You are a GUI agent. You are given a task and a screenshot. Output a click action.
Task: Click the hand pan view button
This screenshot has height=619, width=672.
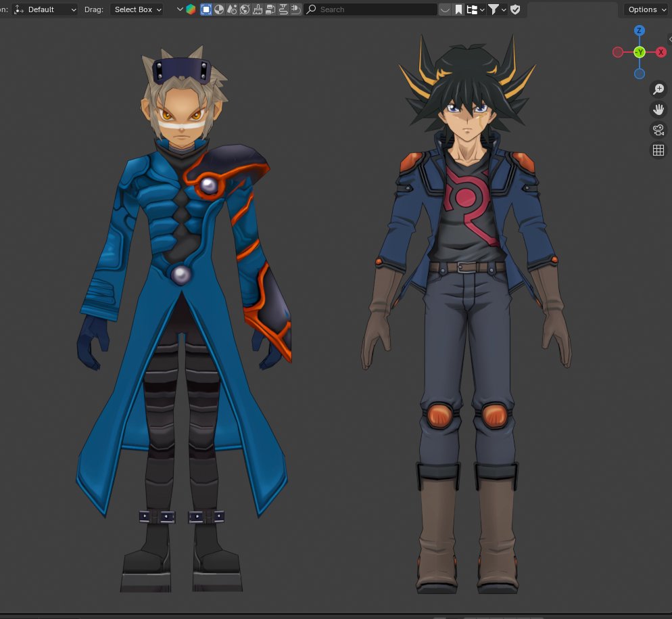tap(658, 110)
